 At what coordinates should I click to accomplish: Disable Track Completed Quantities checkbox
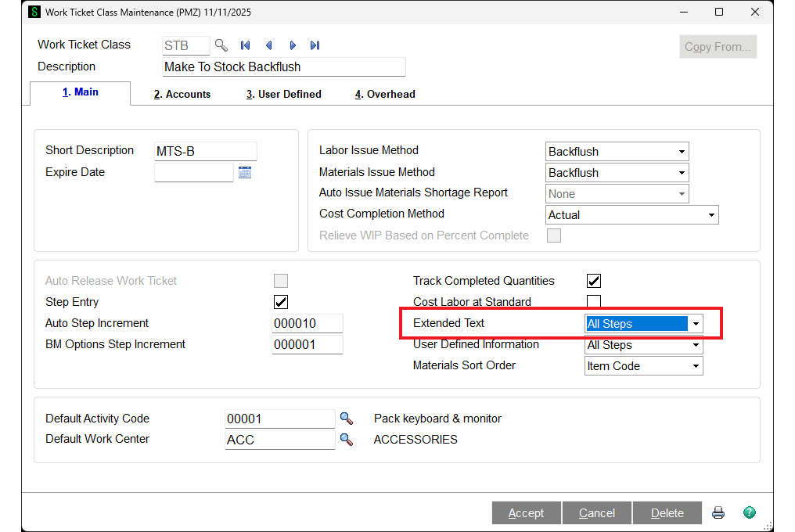[x=594, y=281]
